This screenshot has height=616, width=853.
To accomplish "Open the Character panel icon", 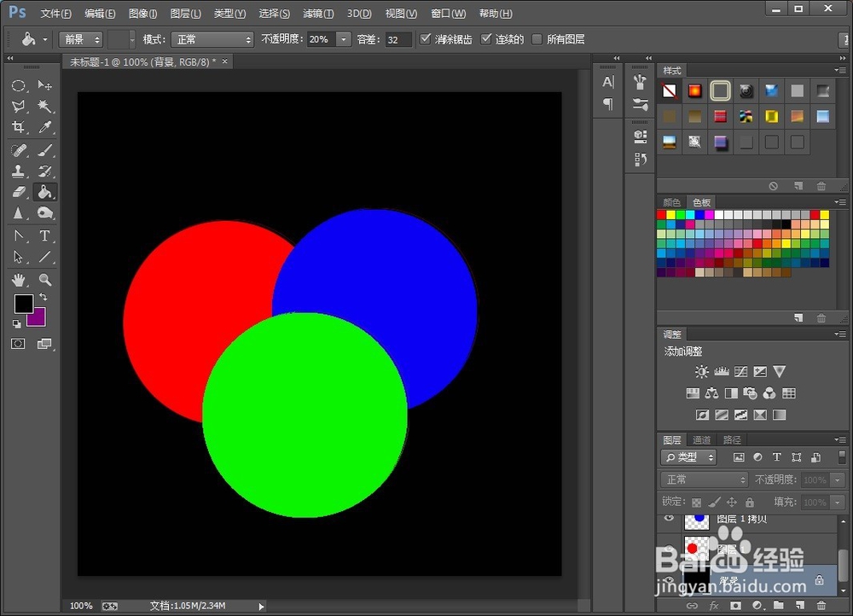I will [608, 82].
